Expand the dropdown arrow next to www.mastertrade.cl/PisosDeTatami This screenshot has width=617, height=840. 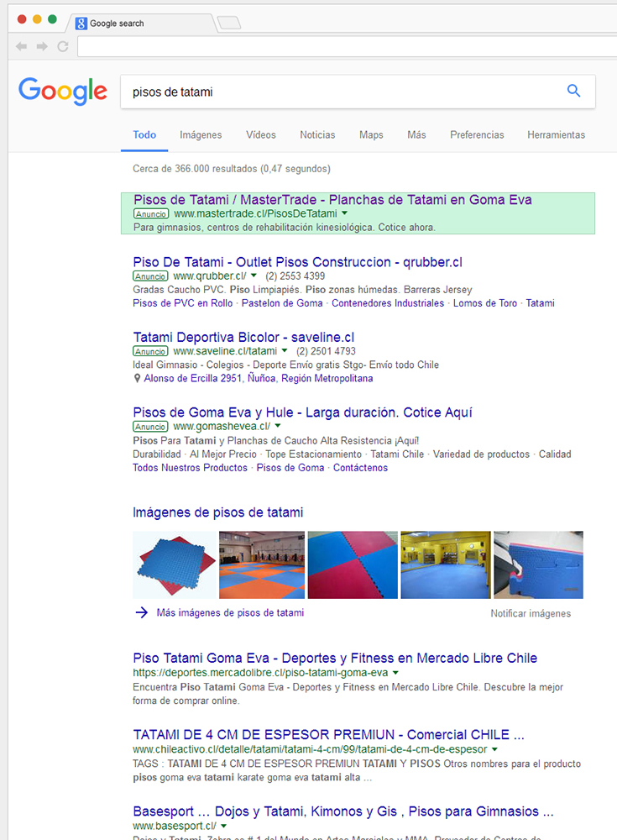[345, 213]
